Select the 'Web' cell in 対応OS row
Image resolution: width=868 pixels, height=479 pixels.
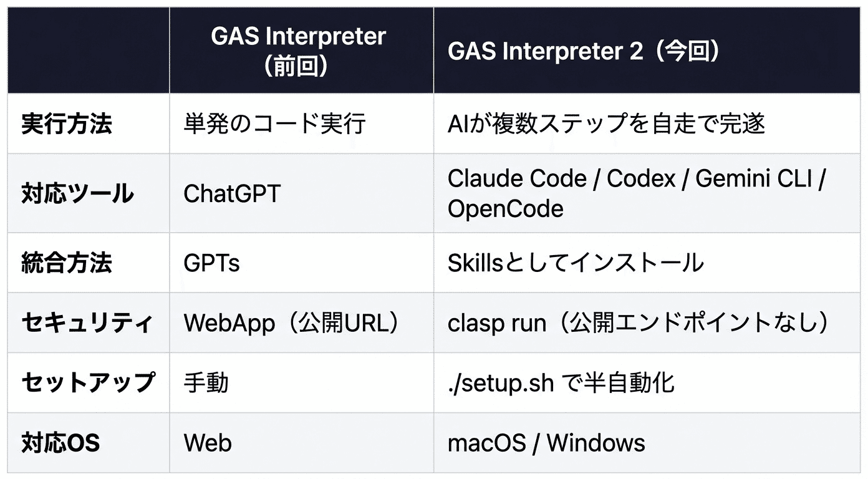point(208,443)
